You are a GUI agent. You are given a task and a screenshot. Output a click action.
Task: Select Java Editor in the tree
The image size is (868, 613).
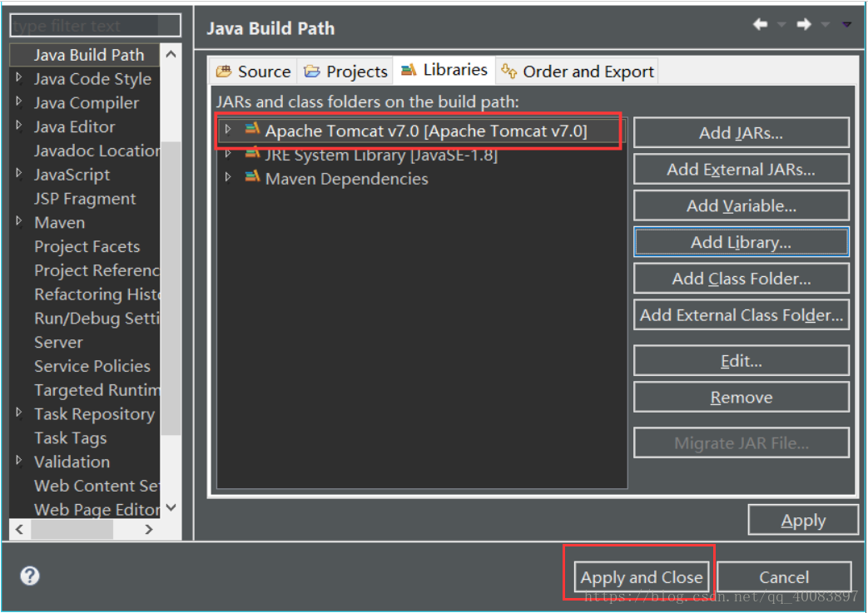pos(74,126)
